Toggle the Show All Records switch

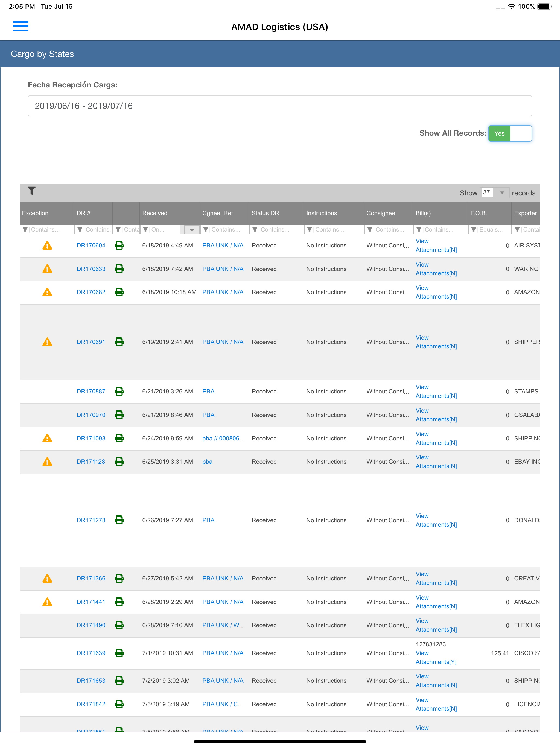click(x=510, y=133)
